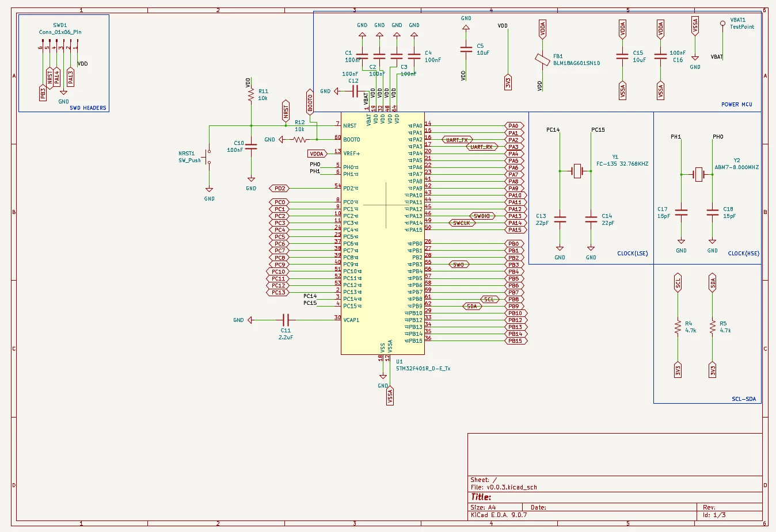Select the SWDIO net label

click(x=482, y=216)
